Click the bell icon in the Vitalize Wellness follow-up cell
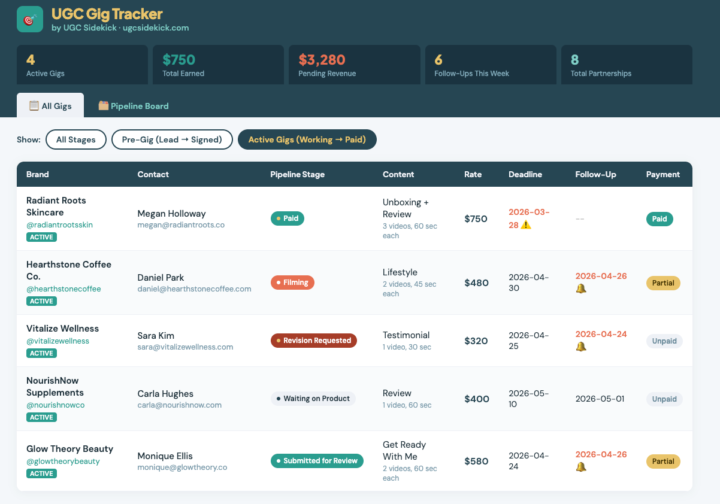The height and width of the screenshot is (504, 720). coord(581,347)
